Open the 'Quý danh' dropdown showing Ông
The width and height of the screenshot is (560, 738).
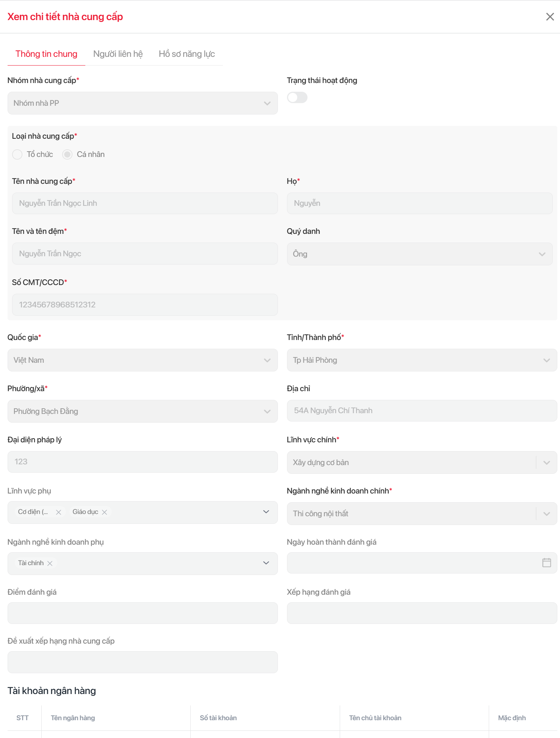(419, 254)
